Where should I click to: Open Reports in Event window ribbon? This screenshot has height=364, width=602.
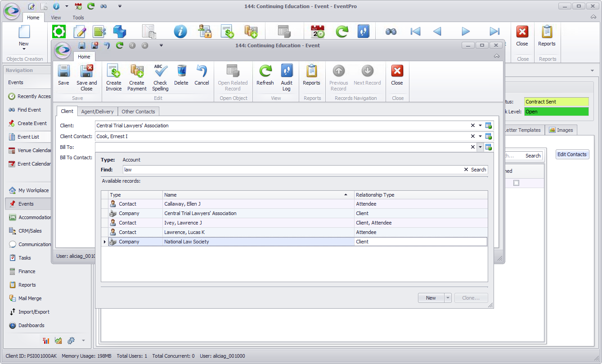[311, 75]
